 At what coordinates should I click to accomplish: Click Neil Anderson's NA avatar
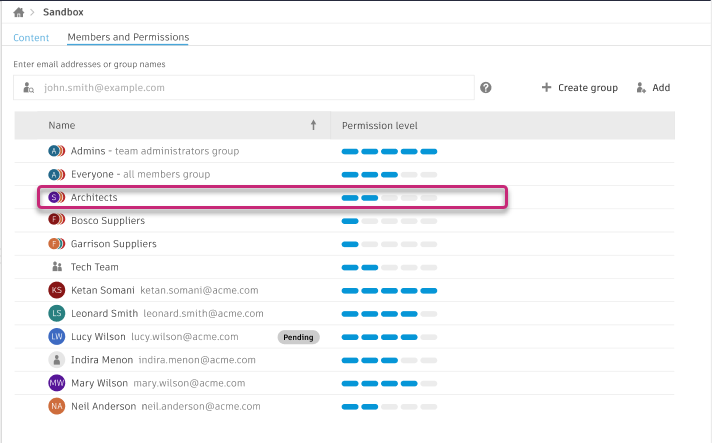click(x=56, y=407)
